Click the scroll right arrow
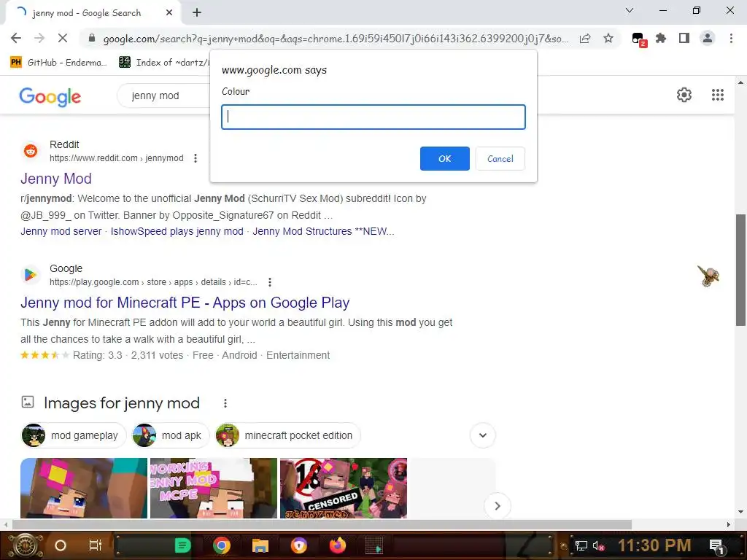The image size is (747, 560). 729,524
